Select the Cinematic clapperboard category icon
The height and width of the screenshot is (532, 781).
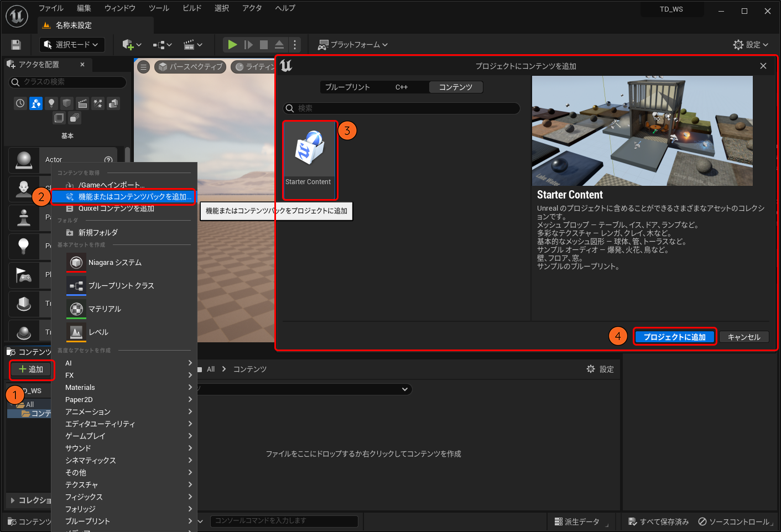coord(82,103)
